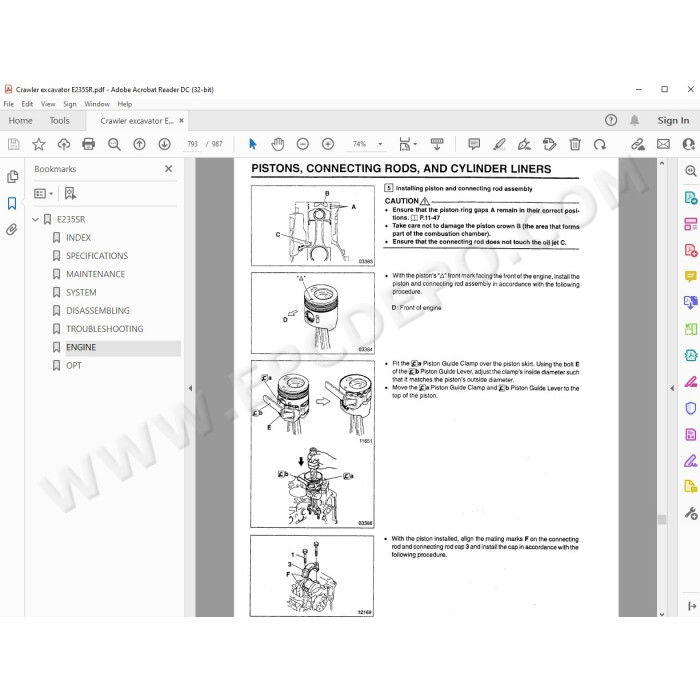Toggle the Bookmarks panel icon

(x=12, y=204)
